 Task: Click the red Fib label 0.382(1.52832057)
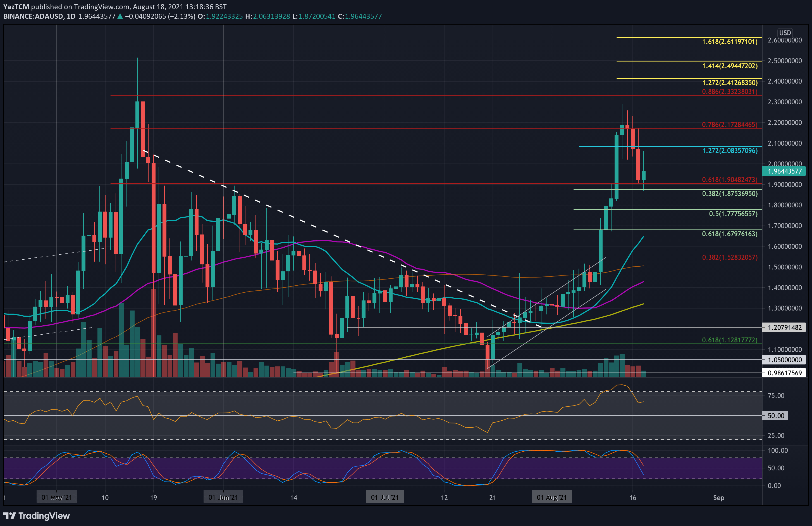point(729,257)
